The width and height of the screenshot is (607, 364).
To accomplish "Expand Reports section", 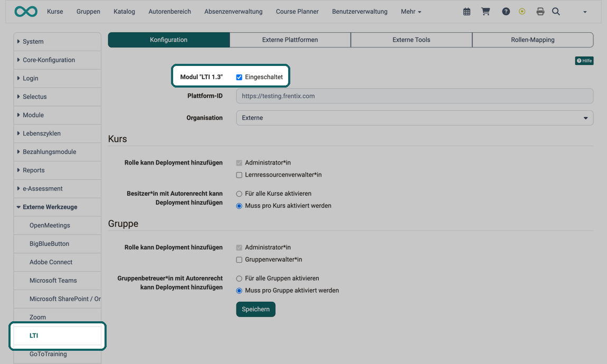I will 58,170.
